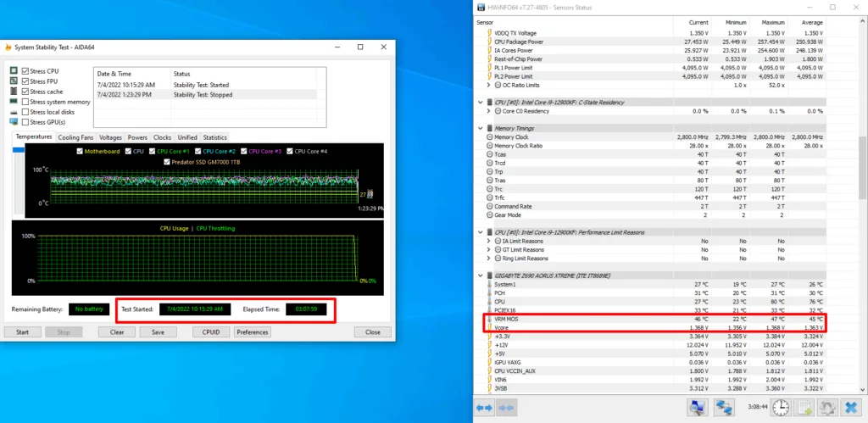Click the thermometer icon of PCH row

point(489,293)
